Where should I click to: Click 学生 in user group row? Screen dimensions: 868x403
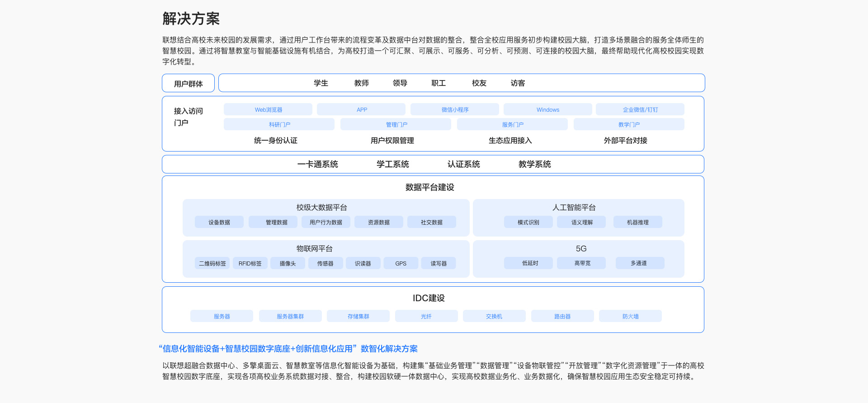[321, 83]
